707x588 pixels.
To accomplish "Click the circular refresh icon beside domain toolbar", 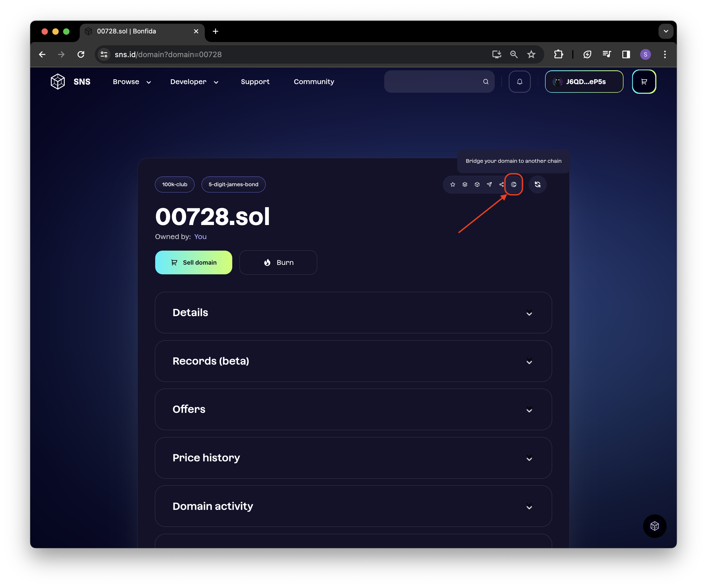I will click(538, 185).
